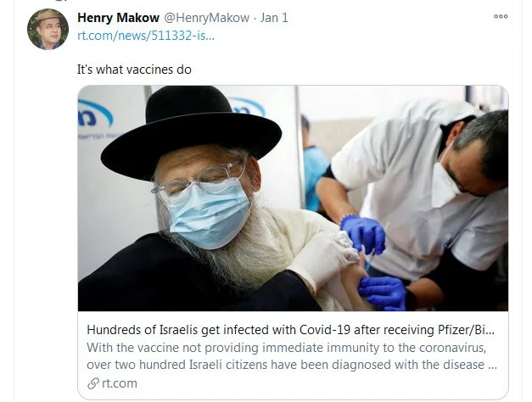
Task: Click the rt.com domain label in card
Action: [120, 383]
